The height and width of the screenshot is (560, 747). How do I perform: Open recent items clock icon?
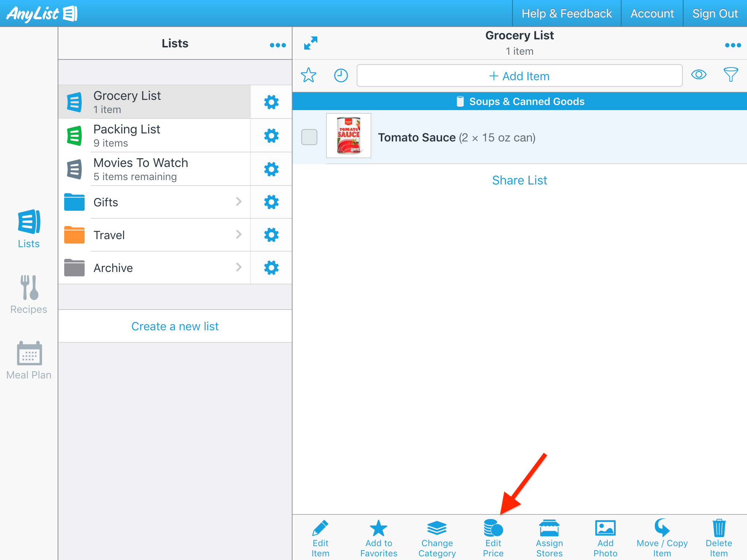(341, 75)
